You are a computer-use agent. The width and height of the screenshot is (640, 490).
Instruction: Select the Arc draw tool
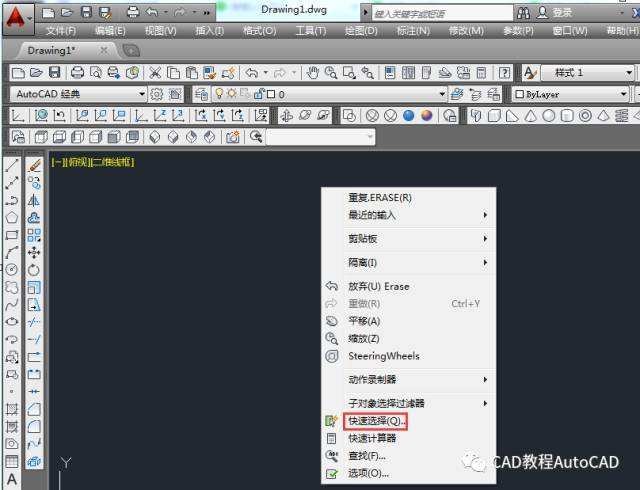12,252
